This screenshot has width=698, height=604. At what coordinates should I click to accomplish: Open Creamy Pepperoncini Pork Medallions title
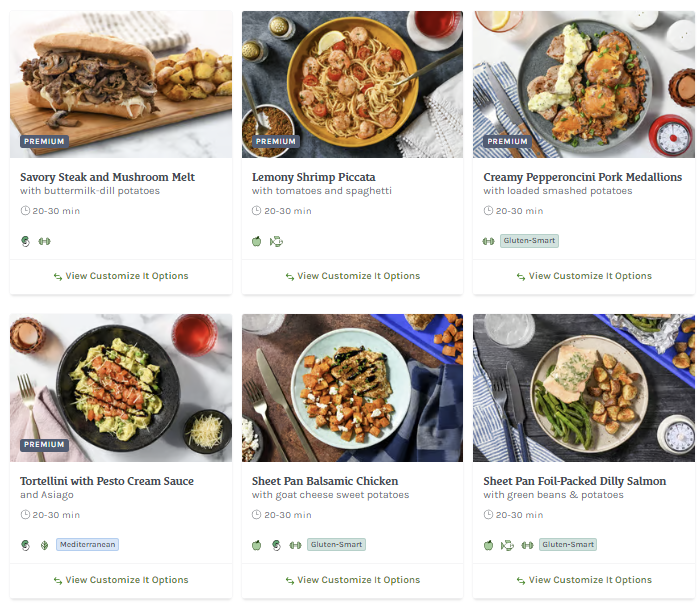tap(582, 177)
